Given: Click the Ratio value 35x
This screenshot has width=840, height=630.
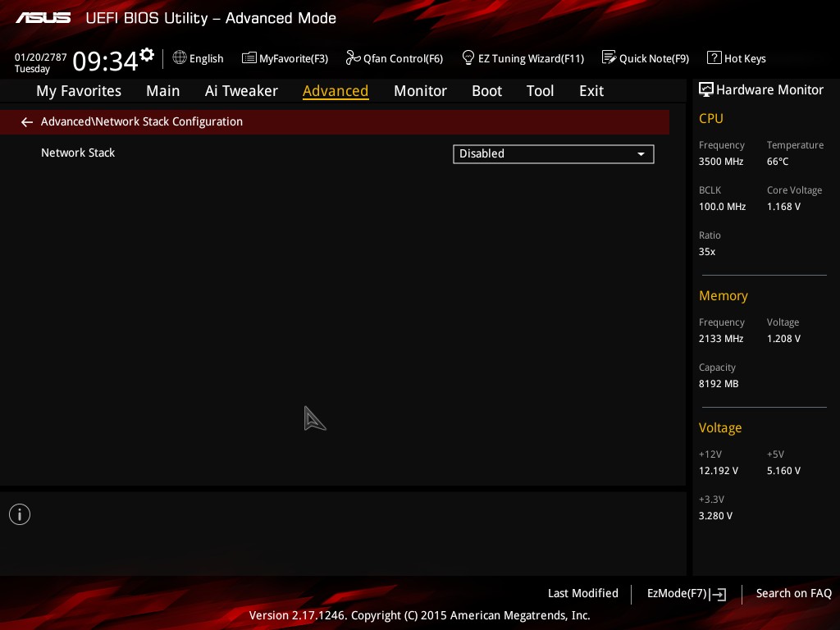Looking at the screenshot, I should (706, 252).
